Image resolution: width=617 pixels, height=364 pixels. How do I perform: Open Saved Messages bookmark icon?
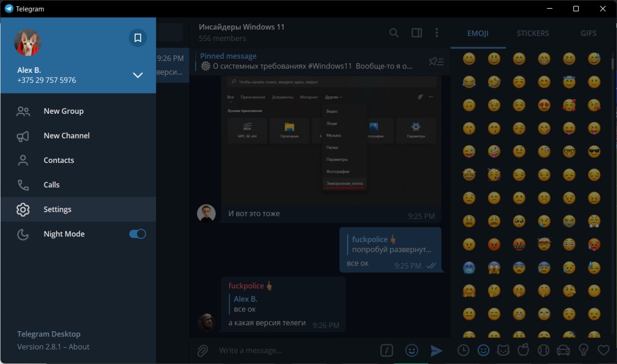pyautogui.click(x=138, y=38)
